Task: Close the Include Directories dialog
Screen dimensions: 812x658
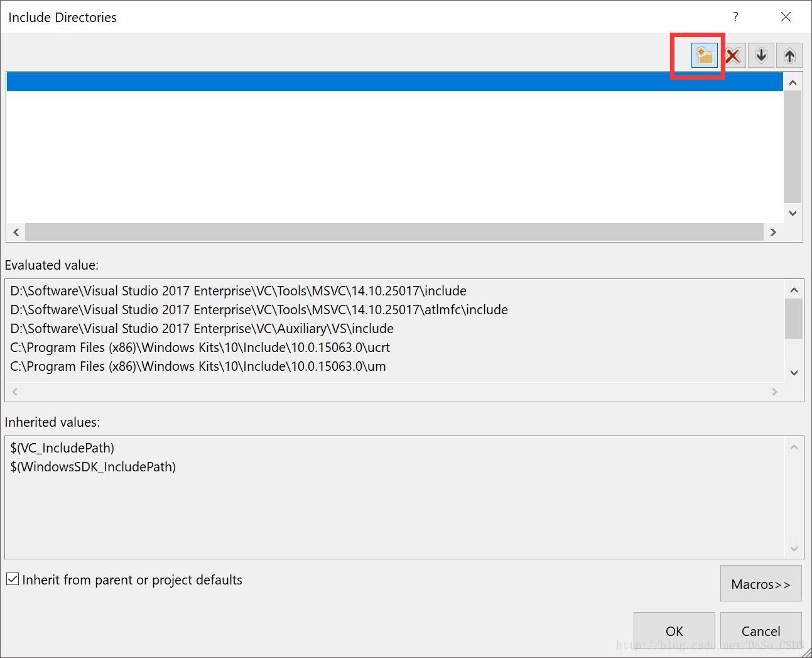Action: coord(786,17)
